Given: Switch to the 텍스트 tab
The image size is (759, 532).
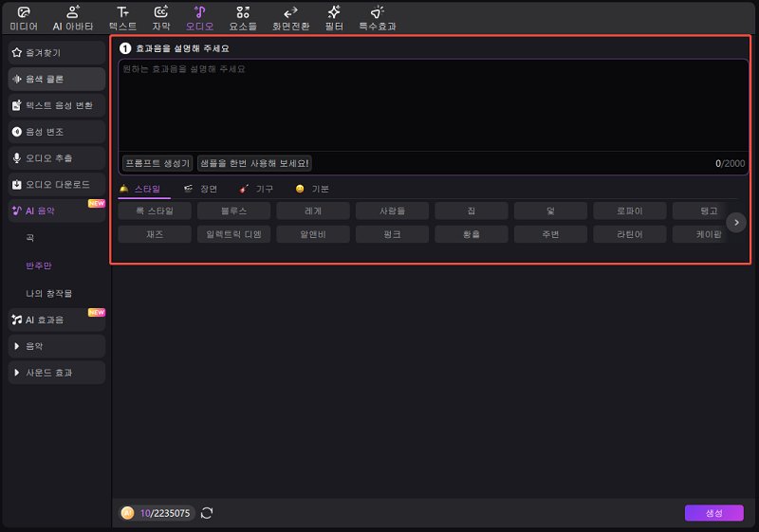Looking at the screenshot, I should [x=122, y=18].
